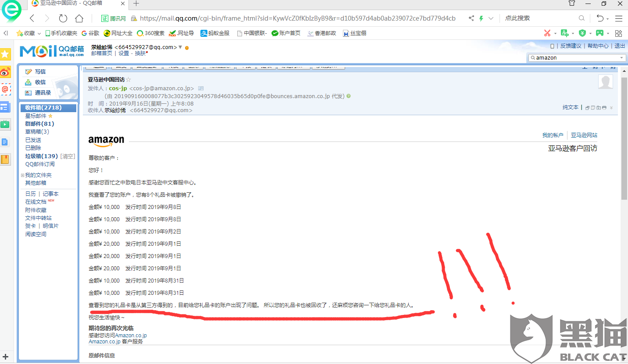The height and width of the screenshot is (364, 628).
Task: Click the sender contact card icon
Action: point(200,88)
